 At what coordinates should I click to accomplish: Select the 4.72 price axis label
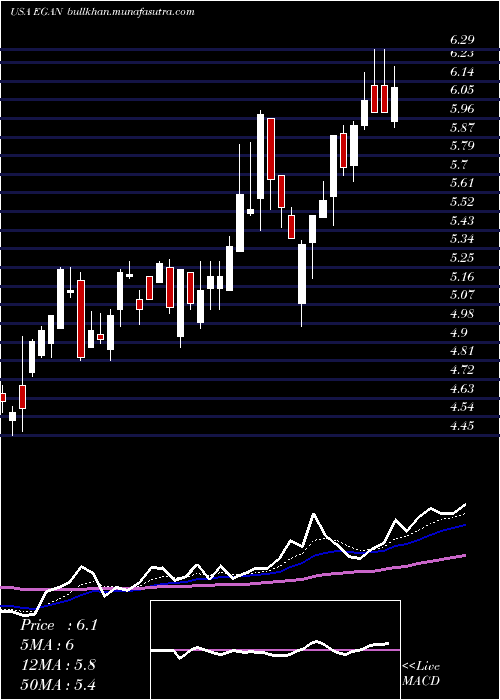tap(462, 369)
